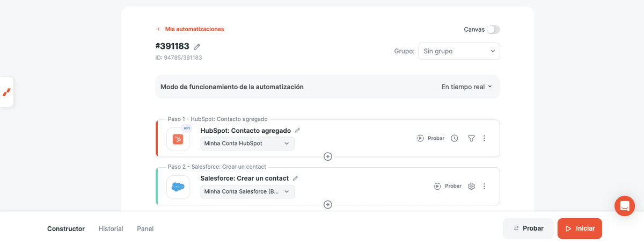This screenshot has width=644, height=243.
Task: Add a step after Salesforce with plus
Action: (328, 204)
